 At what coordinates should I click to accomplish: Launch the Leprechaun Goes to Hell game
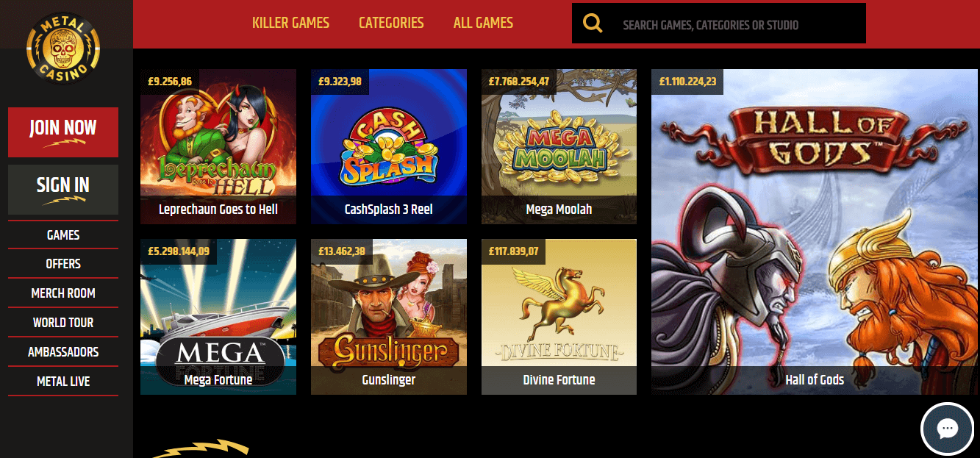pos(218,146)
